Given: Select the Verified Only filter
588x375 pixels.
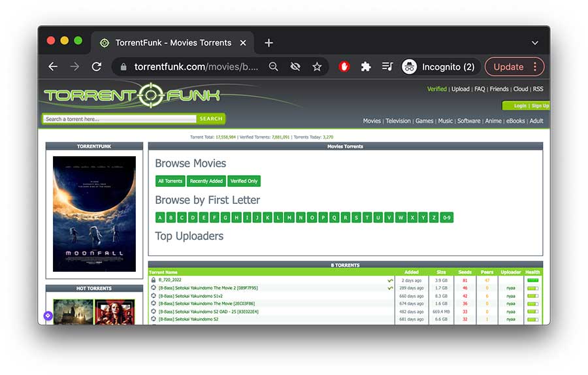Looking at the screenshot, I should [x=244, y=181].
